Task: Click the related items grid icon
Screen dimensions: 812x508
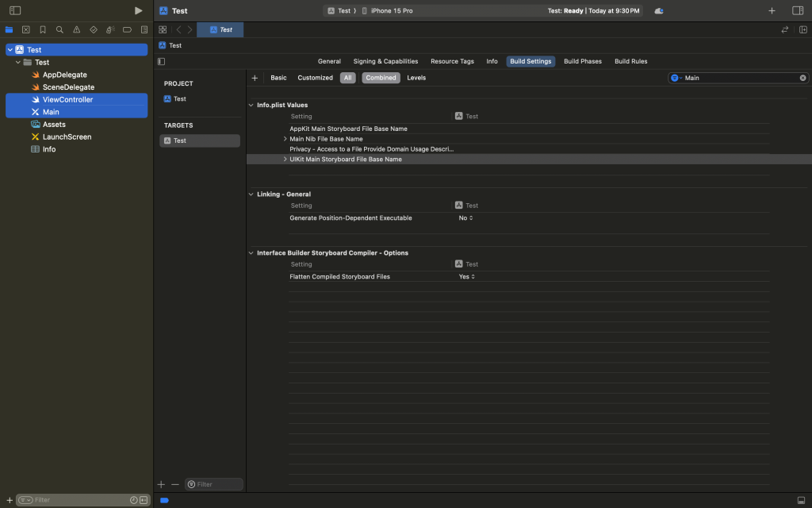Action: click(x=163, y=29)
